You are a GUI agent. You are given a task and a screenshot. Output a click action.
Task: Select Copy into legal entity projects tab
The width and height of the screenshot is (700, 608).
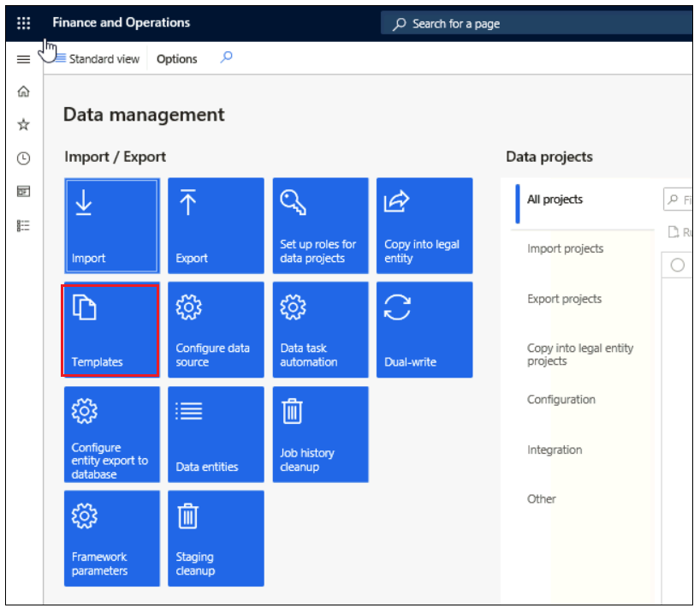point(580,355)
